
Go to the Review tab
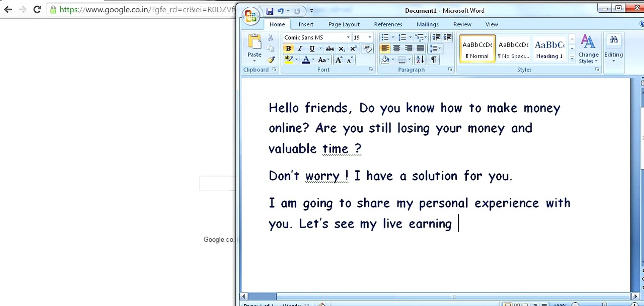[x=462, y=24]
